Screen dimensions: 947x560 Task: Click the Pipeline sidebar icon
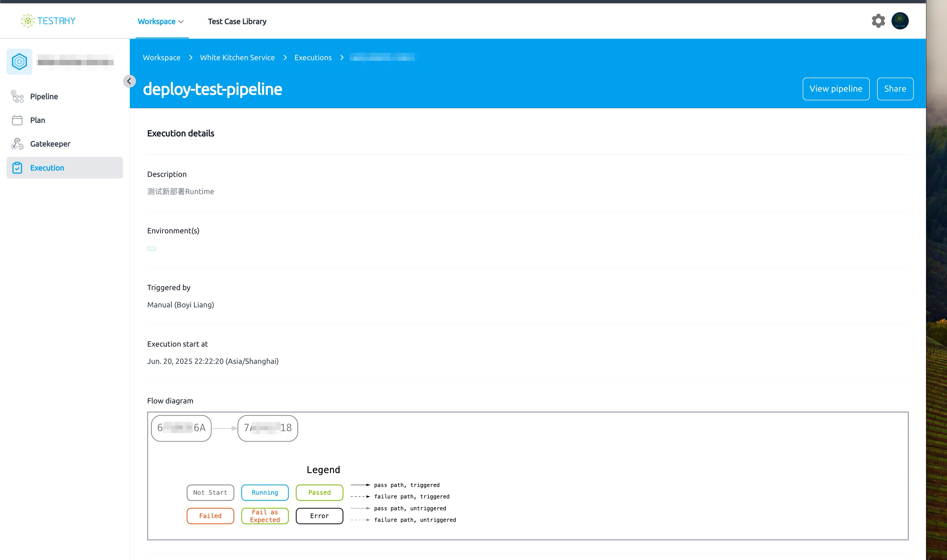point(17,97)
